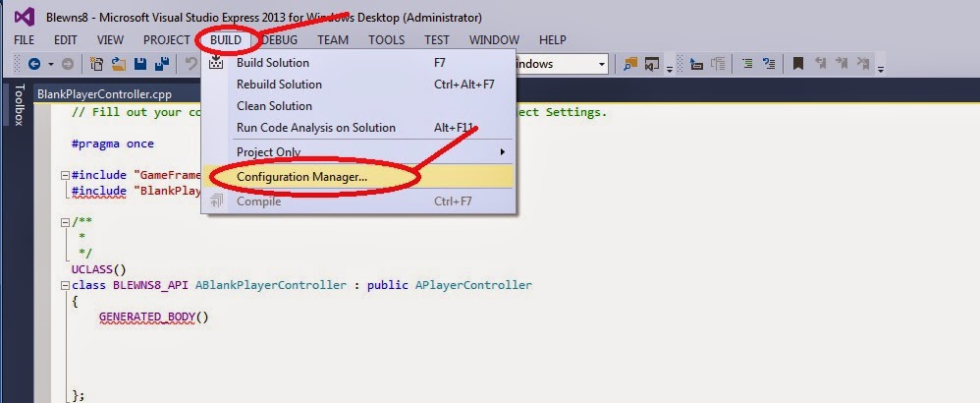Click the Navigate Forward arrow icon
The height and width of the screenshot is (403, 980).
tap(68, 64)
